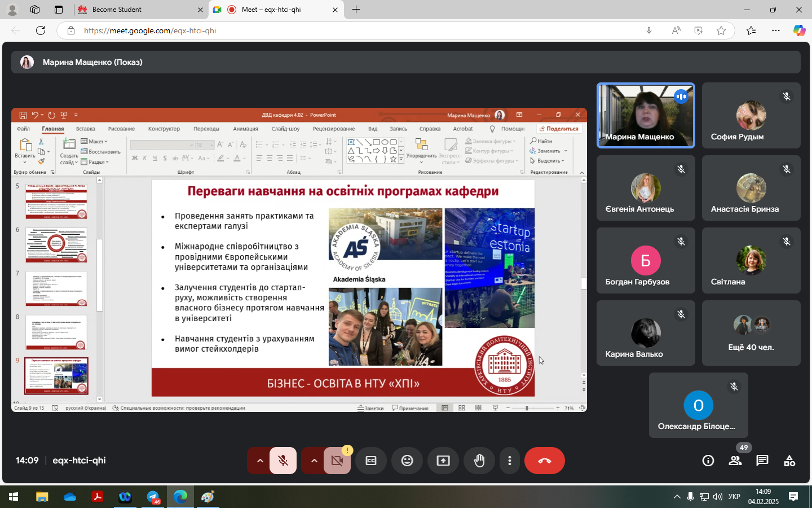Turn on the camera
Image resolution: width=812 pixels, height=508 pixels.
(x=337, y=461)
